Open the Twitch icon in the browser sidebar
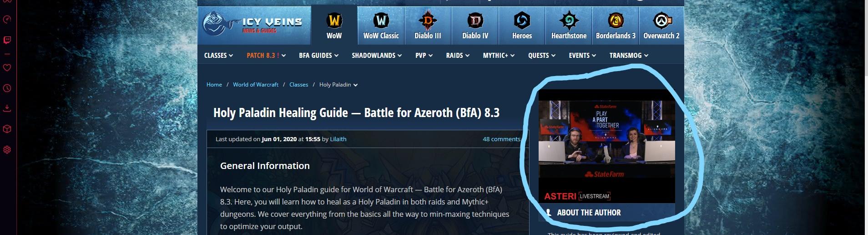868x235 pixels. coord(7,40)
